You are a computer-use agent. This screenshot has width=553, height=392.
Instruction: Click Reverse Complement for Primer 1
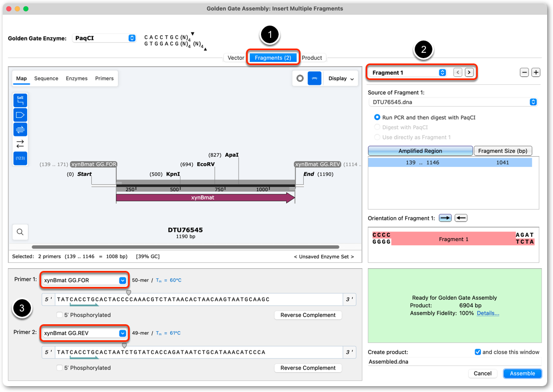[x=308, y=315]
